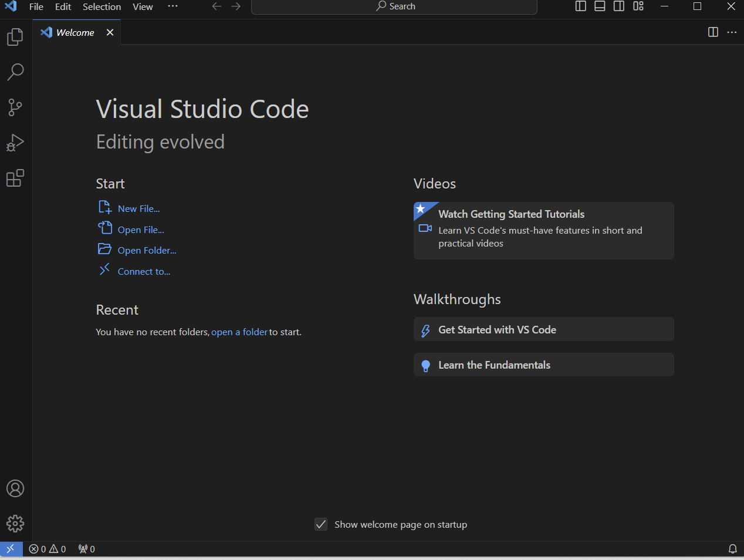Image resolution: width=744 pixels, height=560 pixels.
Task: Click the lightning icon beside Get Started
Action: coord(425,331)
